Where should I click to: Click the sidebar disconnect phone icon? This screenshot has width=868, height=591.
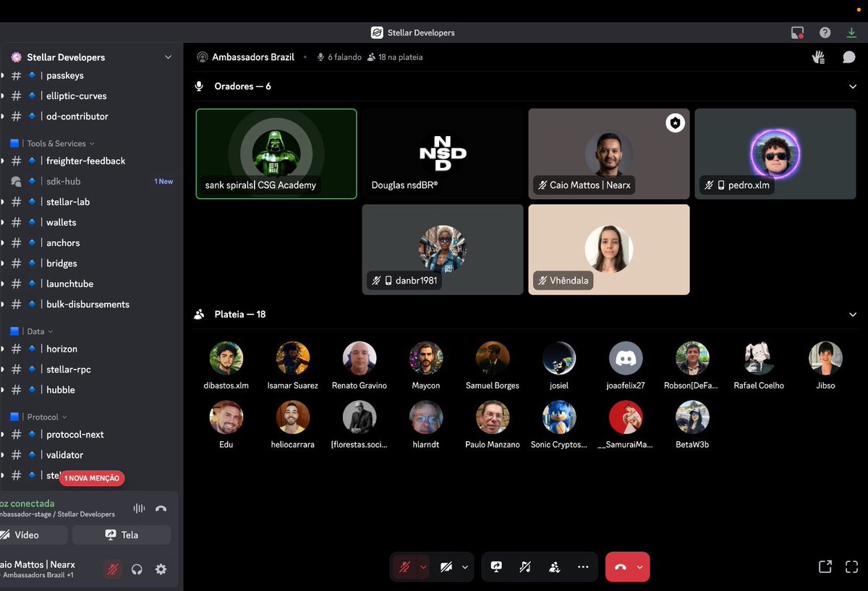[161, 509]
